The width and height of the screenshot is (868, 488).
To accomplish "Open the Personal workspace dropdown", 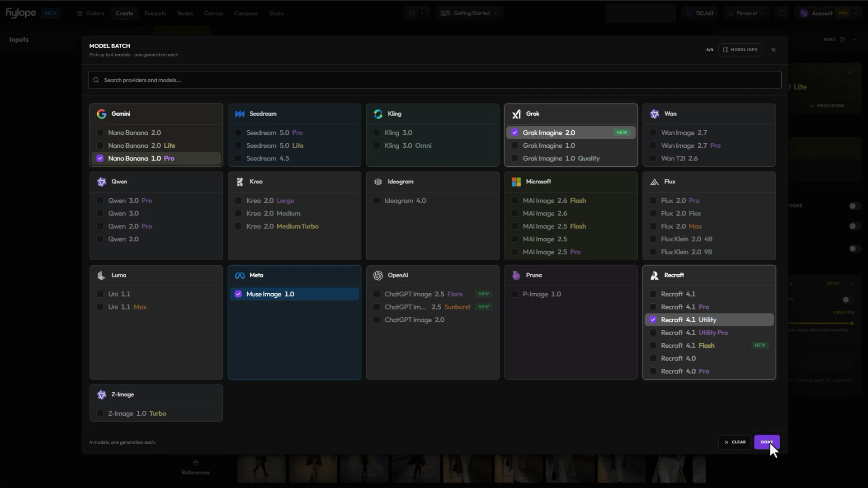I will 746,13.
